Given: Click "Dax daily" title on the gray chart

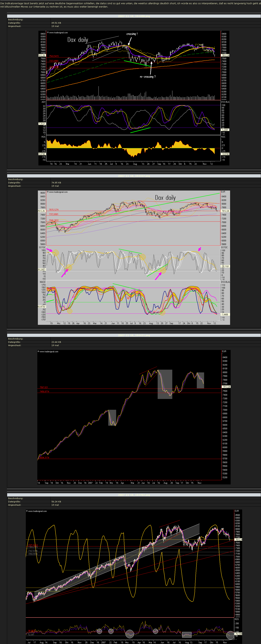Looking at the screenshot, I should click(x=165, y=198).
